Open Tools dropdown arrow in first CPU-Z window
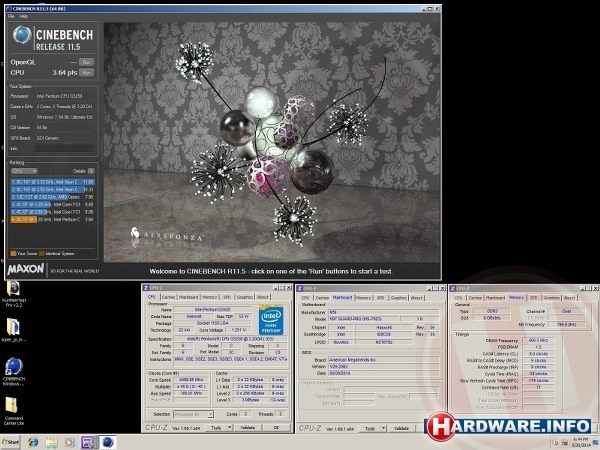 point(230,428)
